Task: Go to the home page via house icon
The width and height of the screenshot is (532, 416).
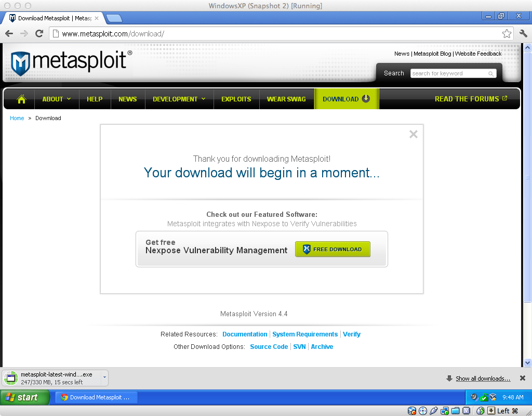Action: pos(21,99)
